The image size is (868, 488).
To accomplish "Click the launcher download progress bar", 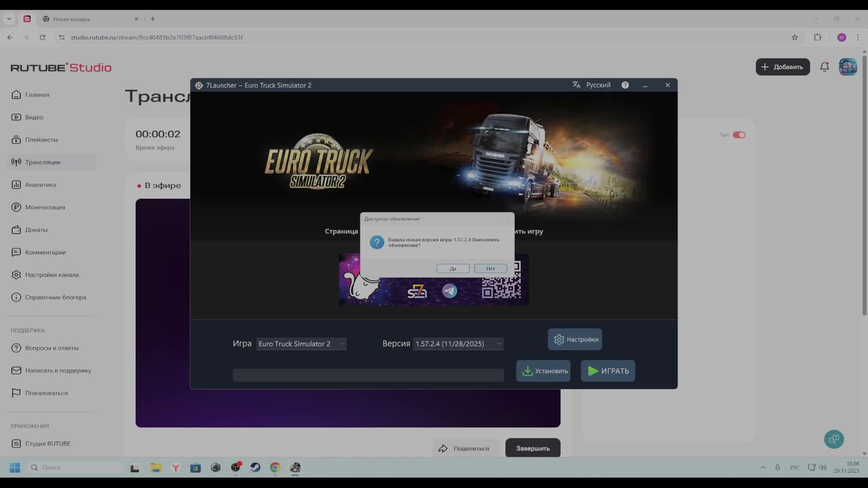I will [368, 375].
